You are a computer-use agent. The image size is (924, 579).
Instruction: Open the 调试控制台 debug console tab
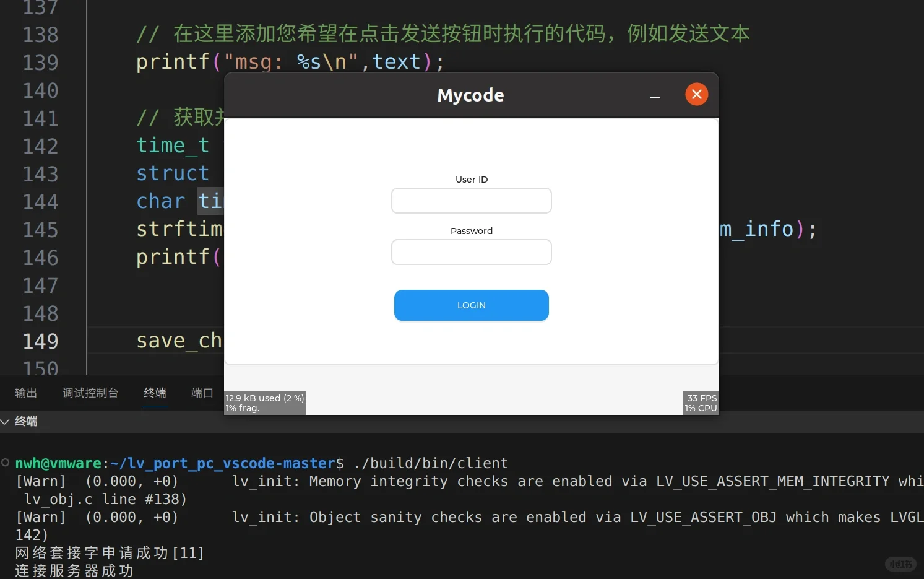pos(90,393)
